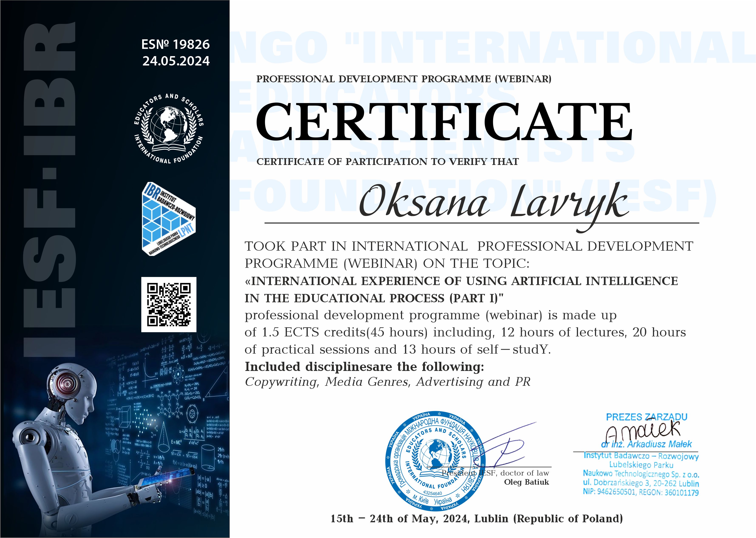Click the certificate number ESN° 19826
Viewport: 756px width, 538px height.
click(176, 44)
